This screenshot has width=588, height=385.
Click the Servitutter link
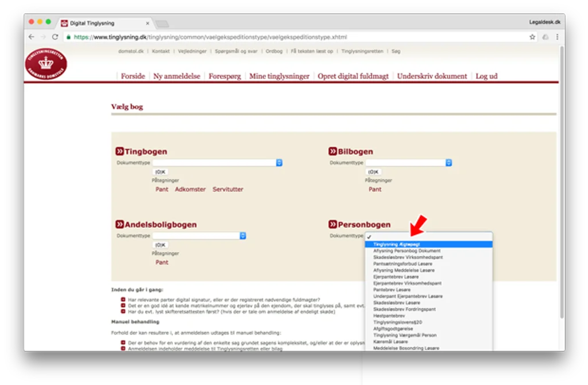(227, 189)
